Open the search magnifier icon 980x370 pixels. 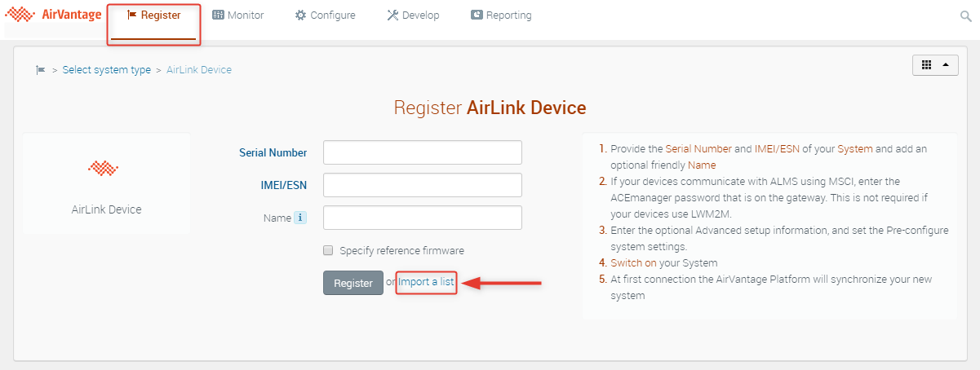point(965,16)
